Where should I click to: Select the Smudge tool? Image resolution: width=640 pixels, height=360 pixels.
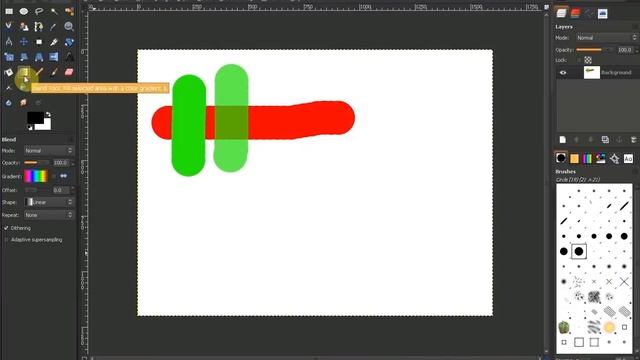point(24,102)
